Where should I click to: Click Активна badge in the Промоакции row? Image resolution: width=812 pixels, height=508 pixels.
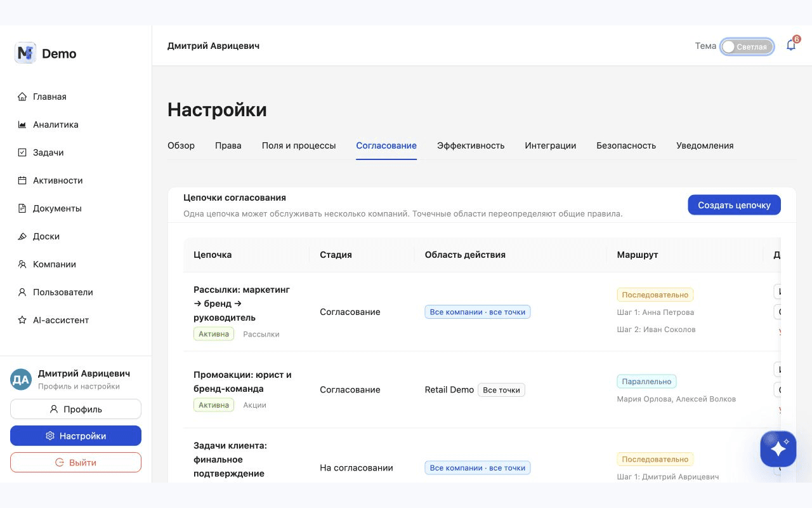[214, 405]
